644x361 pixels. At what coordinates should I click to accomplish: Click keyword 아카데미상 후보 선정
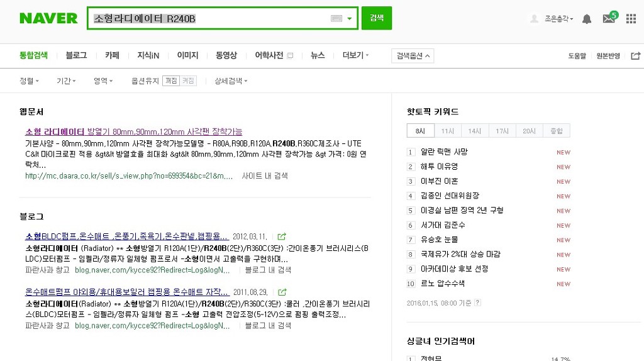tap(454, 269)
